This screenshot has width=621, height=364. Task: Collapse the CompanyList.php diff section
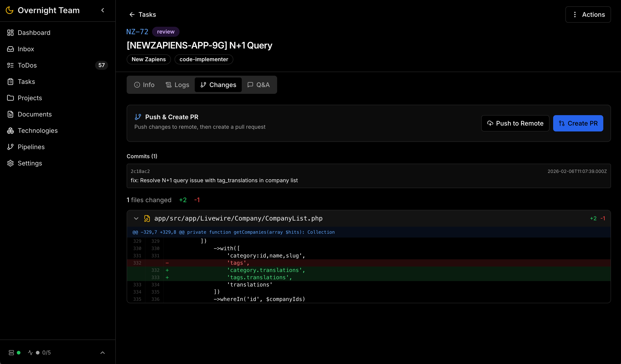click(136, 218)
